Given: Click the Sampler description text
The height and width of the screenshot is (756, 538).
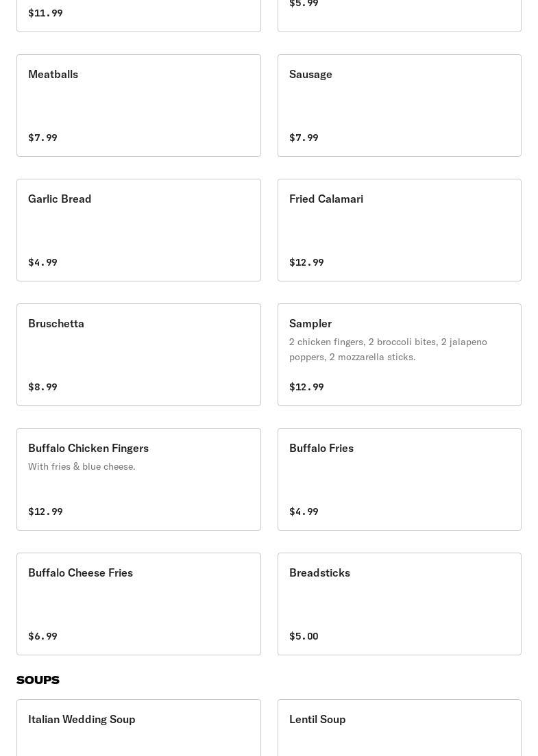Looking at the screenshot, I should tap(388, 349).
